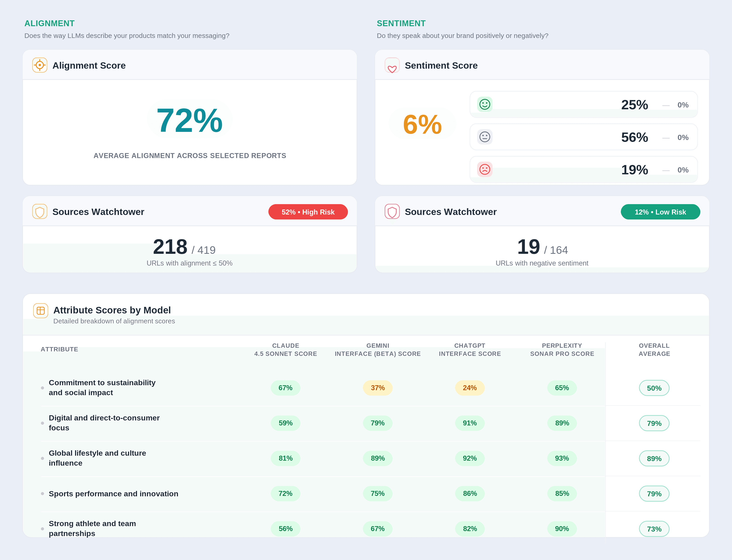Click the SENTIMENT section heading
The image size is (732, 560).
click(401, 23)
